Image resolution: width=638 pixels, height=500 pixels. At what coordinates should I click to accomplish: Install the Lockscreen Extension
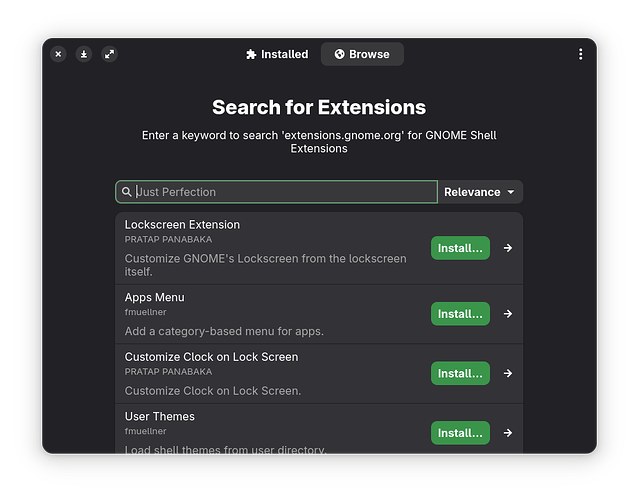coord(460,248)
